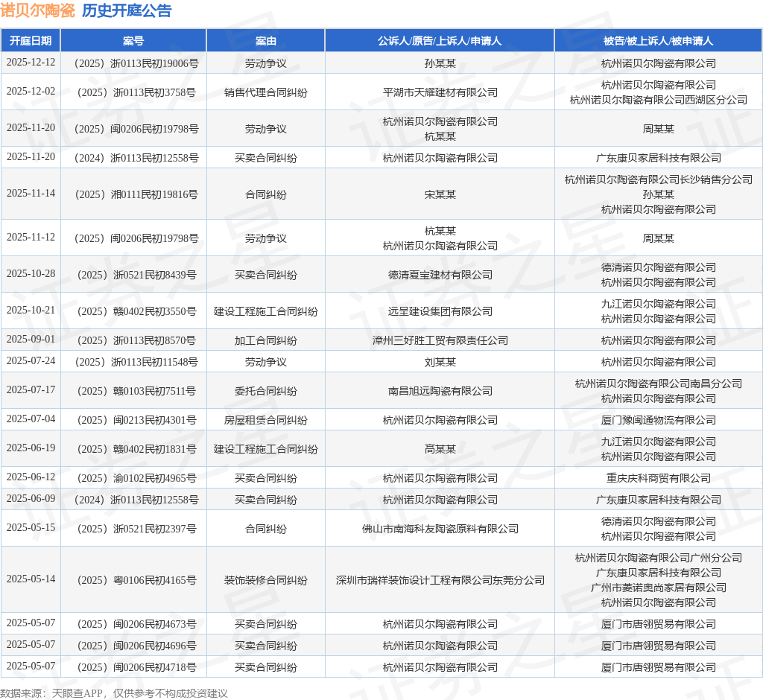Click case 赣0402民初3550号
The width and height of the screenshot is (763, 700).
(x=136, y=311)
